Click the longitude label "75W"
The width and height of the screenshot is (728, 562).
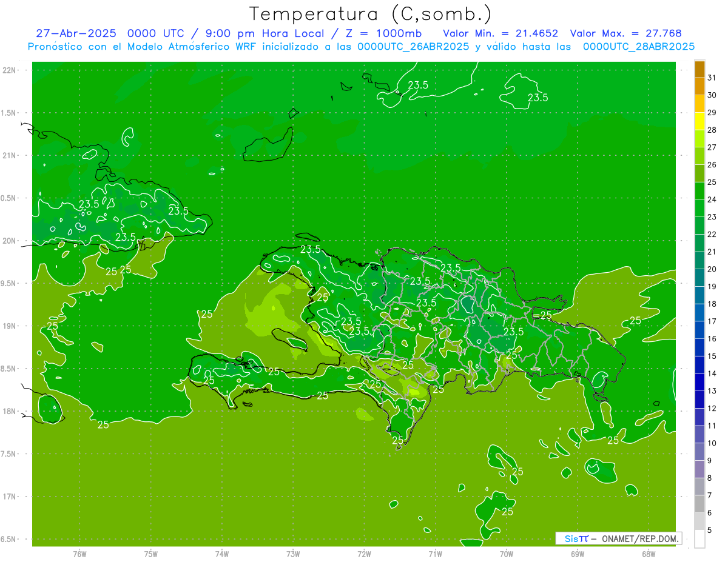pos(151,554)
